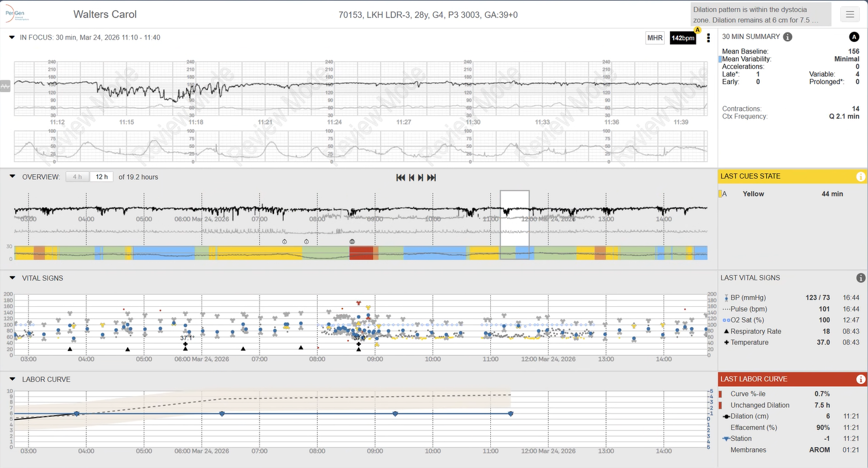Viewport: 868px width, 468px height.
Task: Switch the overview range to 4 h
Action: [77, 177]
